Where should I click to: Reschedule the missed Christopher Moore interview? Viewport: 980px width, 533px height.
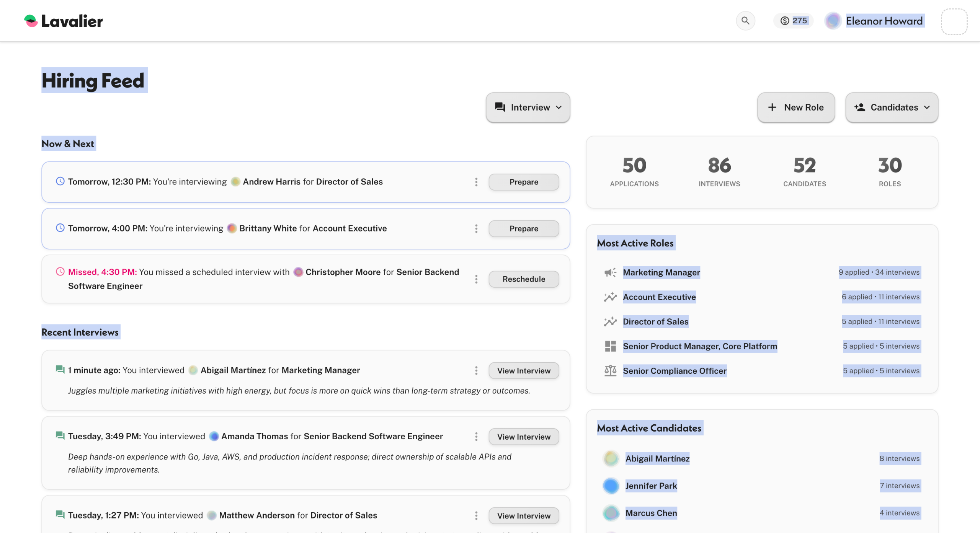tap(523, 279)
